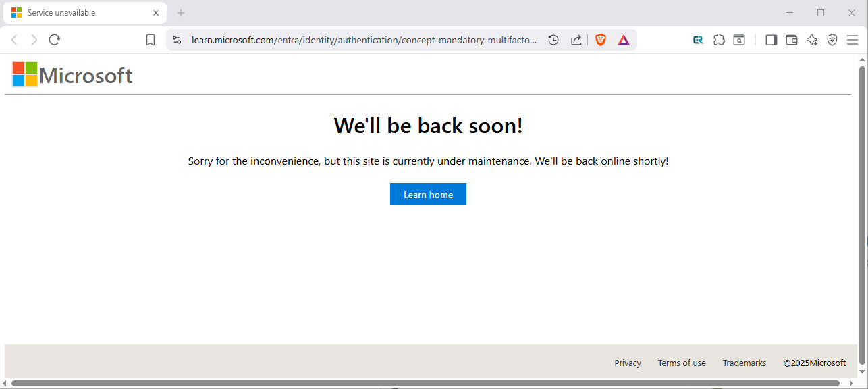The width and height of the screenshot is (868, 389).
Task: Close the Service unavailable tab
Action: coord(156,13)
